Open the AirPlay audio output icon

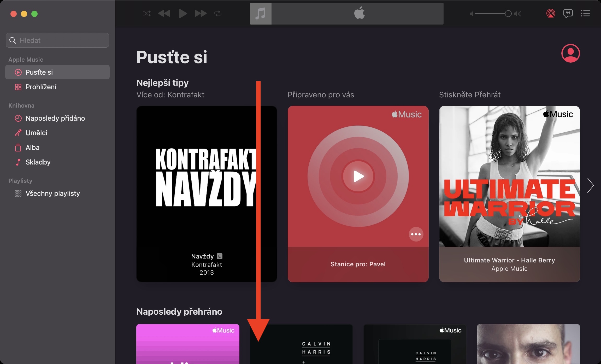551,13
